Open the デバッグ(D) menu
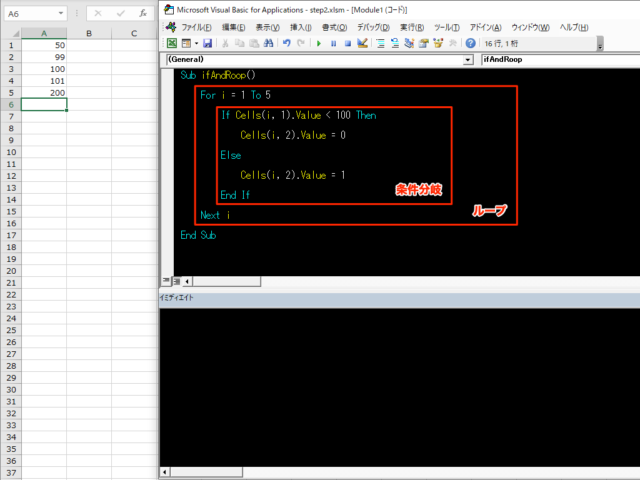This screenshot has height=480, width=640. 371,27
